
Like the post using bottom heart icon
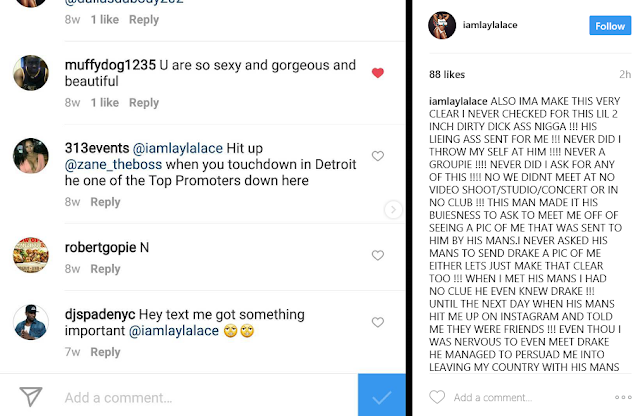tap(436, 397)
